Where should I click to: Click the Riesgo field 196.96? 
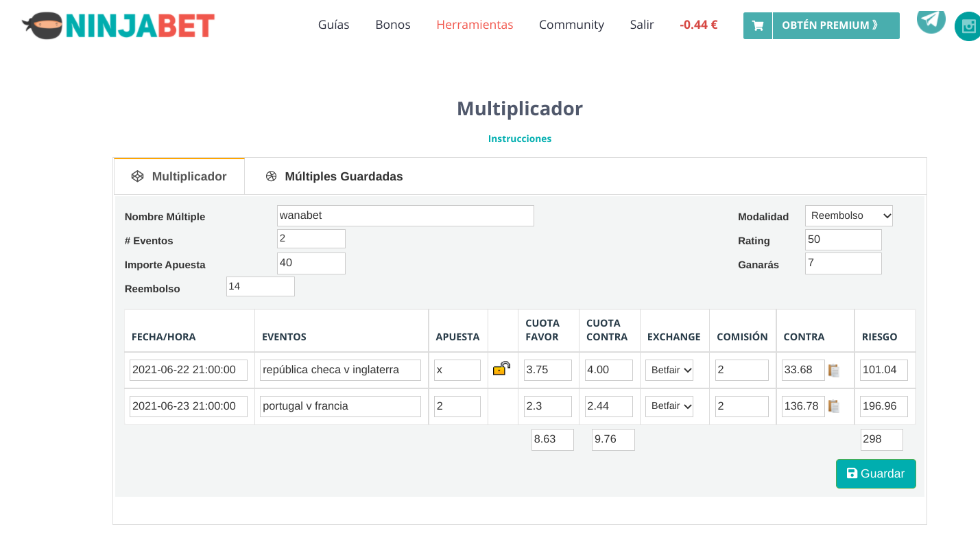884,406
